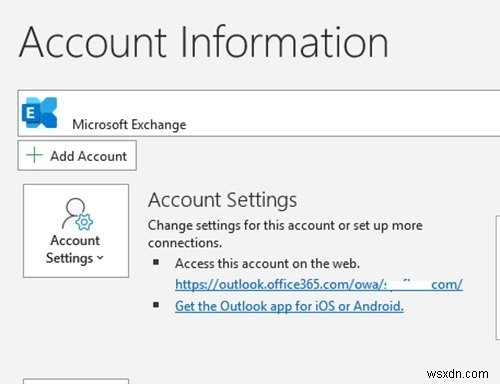Image resolution: width=500 pixels, height=384 pixels.
Task: Click the green plus icon in Add Account
Action: (34, 155)
